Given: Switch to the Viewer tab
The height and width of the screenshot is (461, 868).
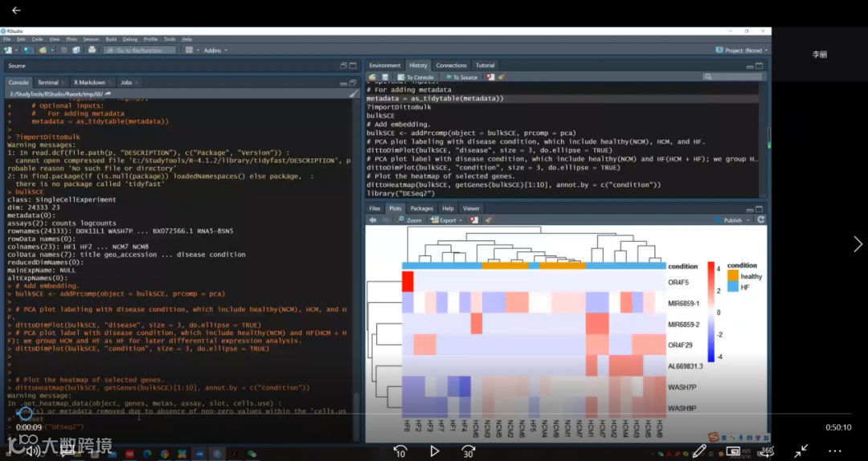Looking at the screenshot, I should (471, 209).
